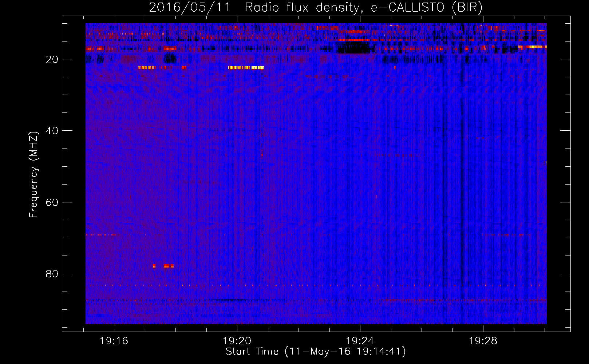
Task: Click the plot title '2016/05/11 Radio flux density, e-CALLISTO (BIR)'
Action: (x=316, y=7)
